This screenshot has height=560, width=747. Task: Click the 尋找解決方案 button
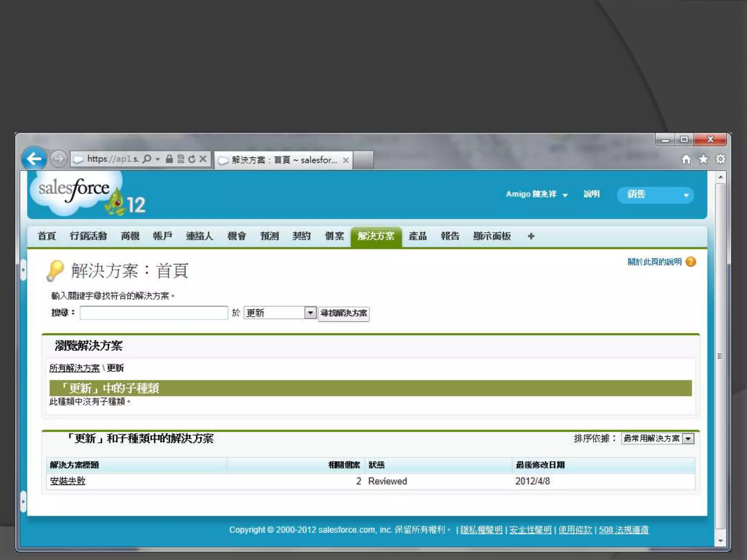(344, 313)
